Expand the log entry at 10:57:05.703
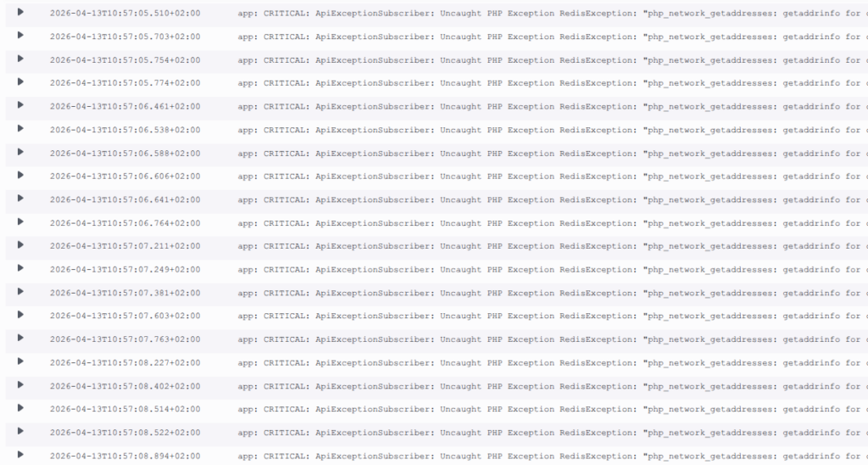The image size is (868, 465). coord(20,35)
